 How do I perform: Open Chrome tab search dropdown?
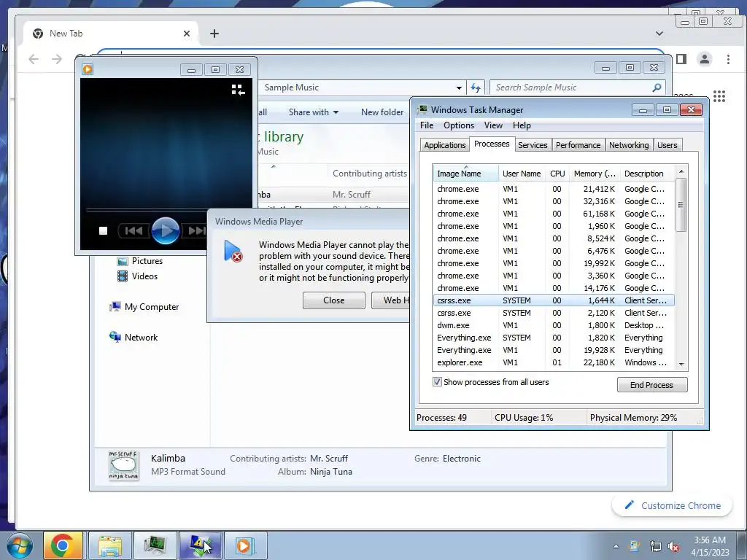point(659,34)
